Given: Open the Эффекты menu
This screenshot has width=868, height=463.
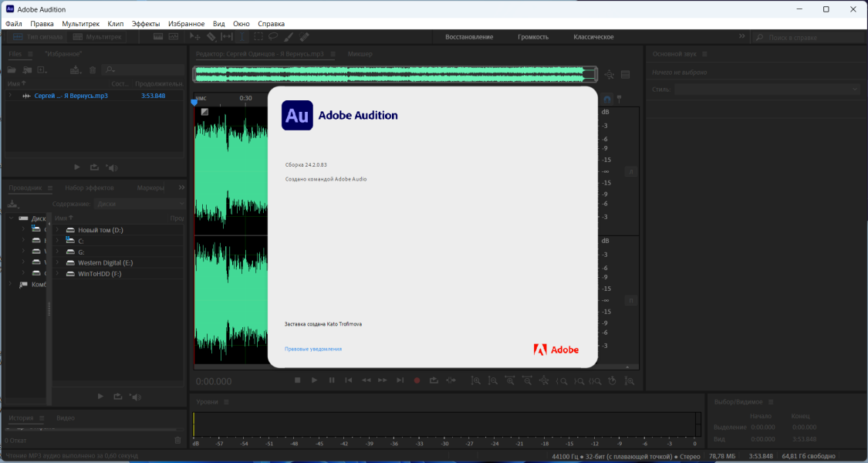Looking at the screenshot, I should pyautogui.click(x=146, y=24).
